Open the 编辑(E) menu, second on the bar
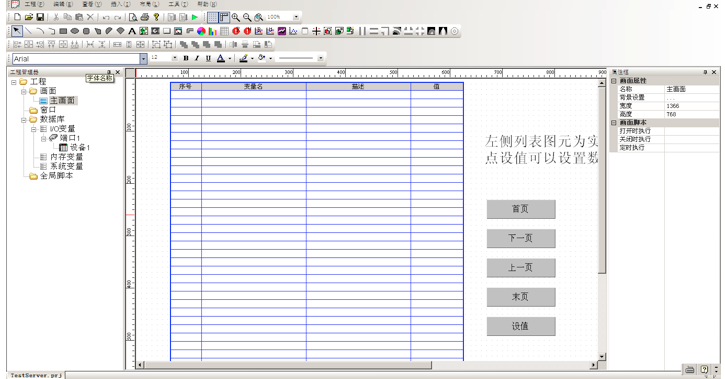 pyautogui.click(x=63, y=4)
